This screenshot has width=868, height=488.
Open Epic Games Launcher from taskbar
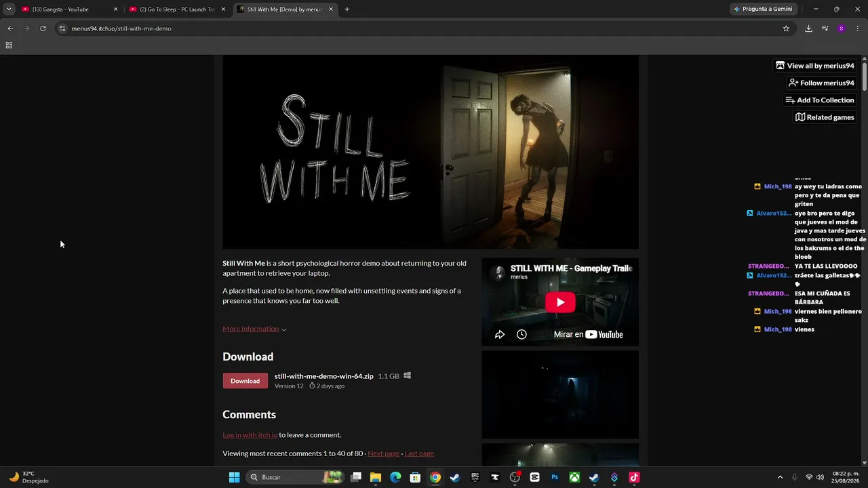pos(475,477)
